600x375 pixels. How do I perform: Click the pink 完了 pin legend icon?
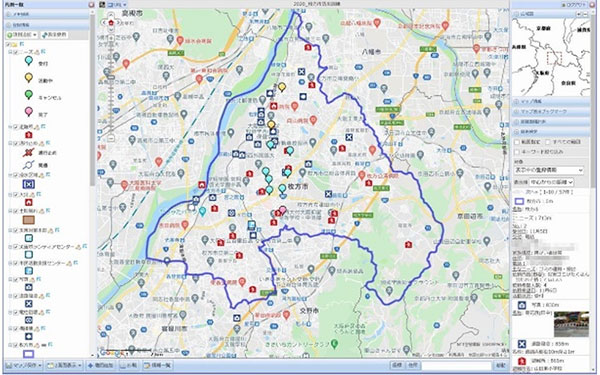coord(28,112)
